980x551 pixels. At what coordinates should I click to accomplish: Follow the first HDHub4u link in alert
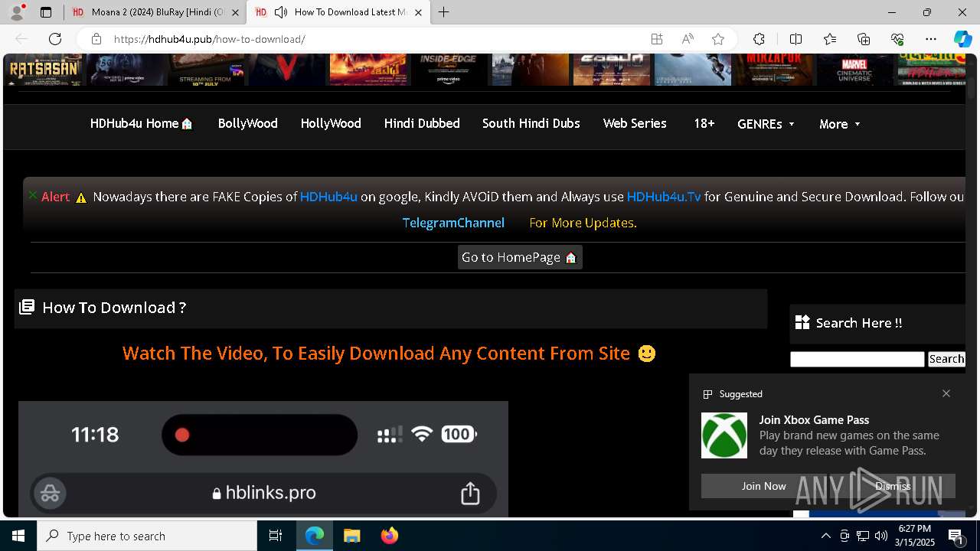pyautogui.click(x=328, y=197)
